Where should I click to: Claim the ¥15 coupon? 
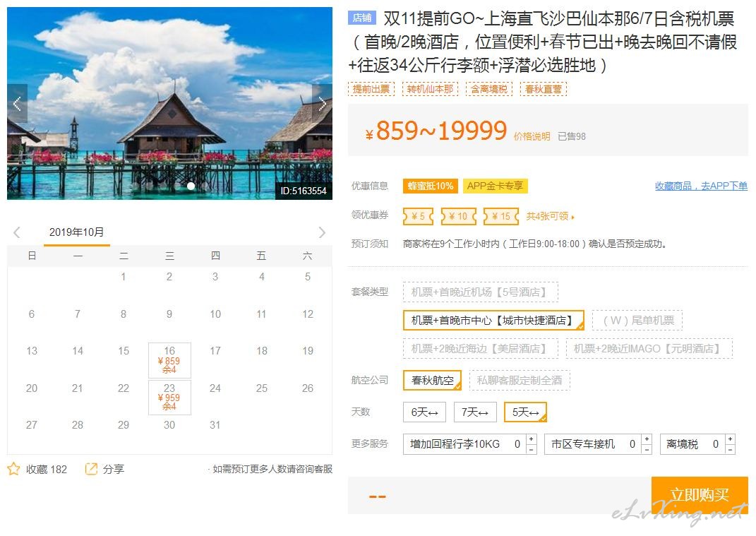click(x=501, y=216)
